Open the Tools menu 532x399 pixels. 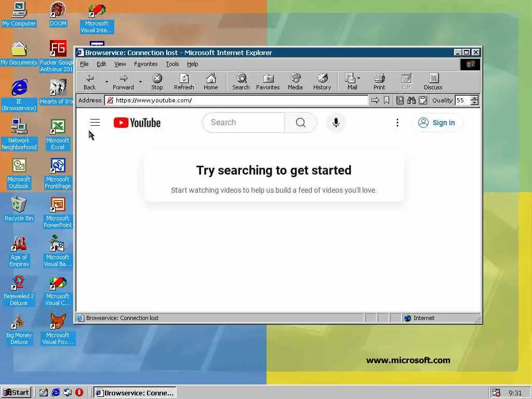[x=172, y=64]
